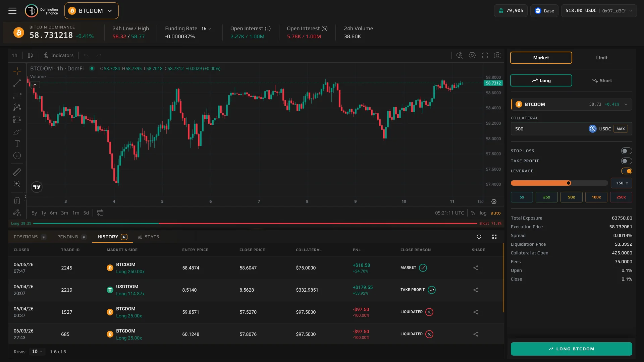This screenshot has width=644, height=362.
Task: Turn off the Leverage toggle
Action: tap(627, 171)
